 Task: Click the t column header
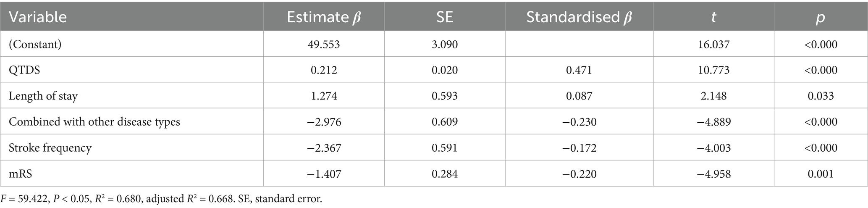coord(713,17)
